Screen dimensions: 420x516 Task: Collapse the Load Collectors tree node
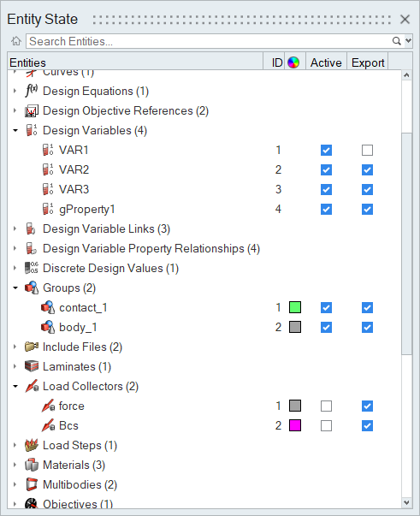(15, 386)
